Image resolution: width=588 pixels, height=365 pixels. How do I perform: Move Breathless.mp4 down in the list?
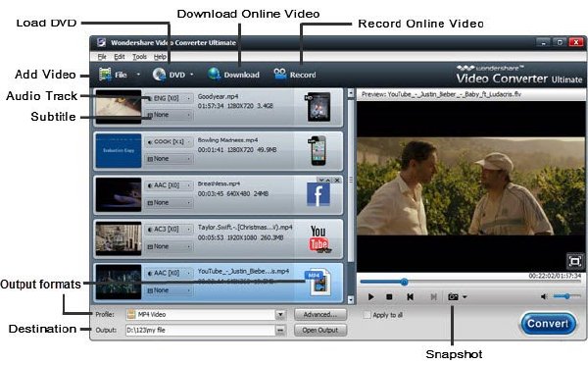tap(321, 181)
